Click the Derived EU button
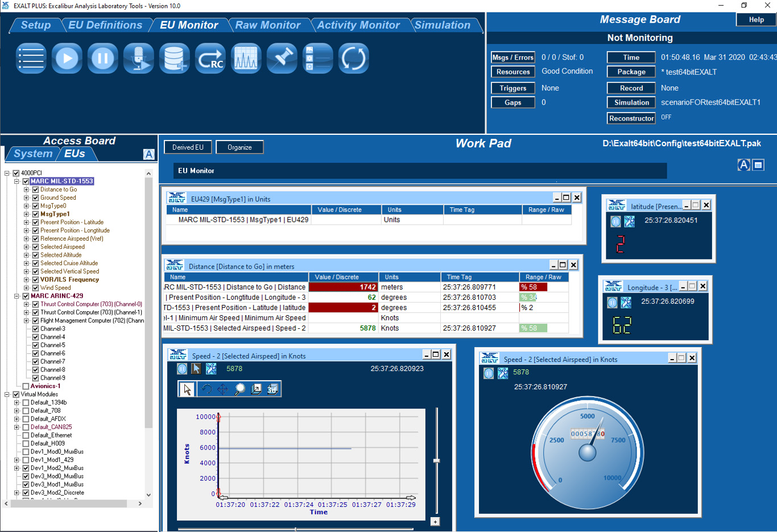The image size is (777, 532). click(x=188, y=147)
